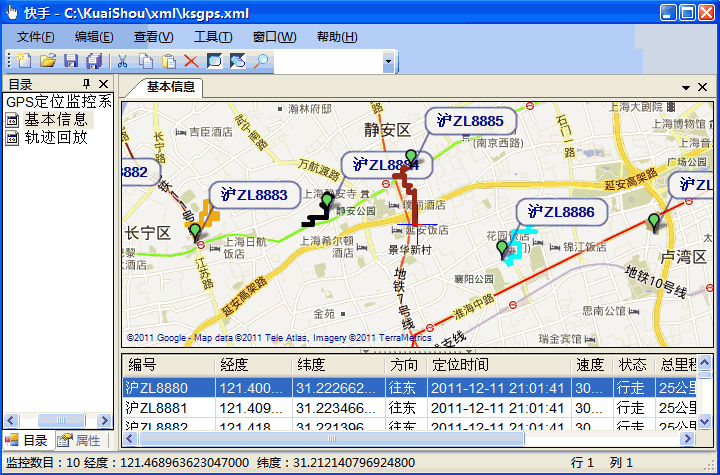Click the overlapping windows icon in toolbar
Image resolution: width=720 pixels, height=475 pixels.
[x=237, y=61]
